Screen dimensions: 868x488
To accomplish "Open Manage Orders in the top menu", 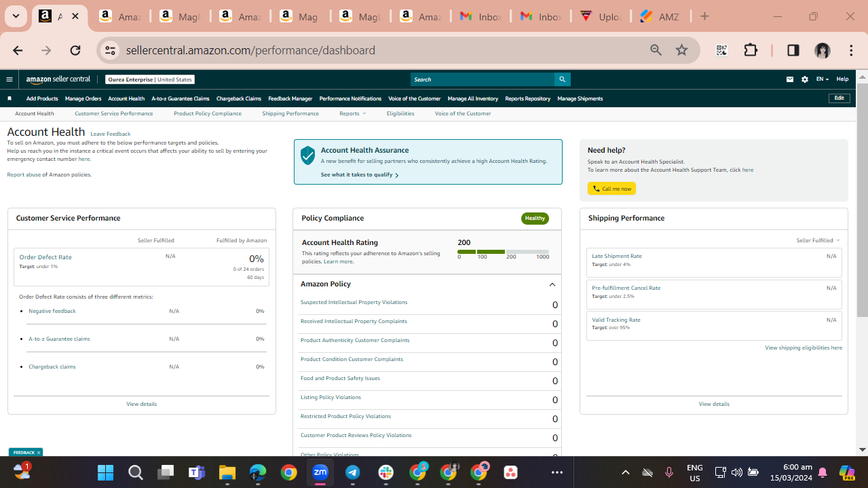I will coord(83,98).
